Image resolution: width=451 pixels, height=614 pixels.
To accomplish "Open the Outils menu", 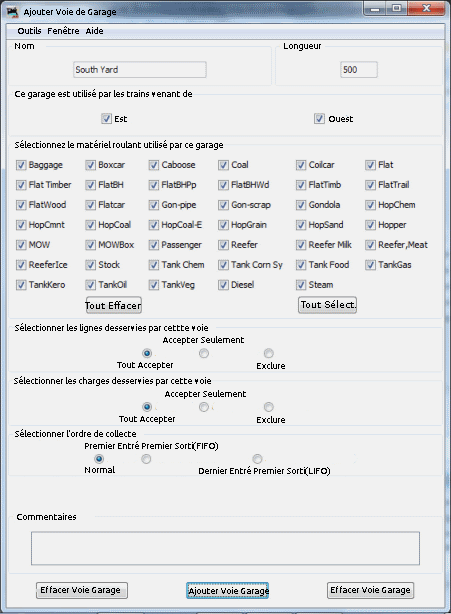I will pos(29,31).
